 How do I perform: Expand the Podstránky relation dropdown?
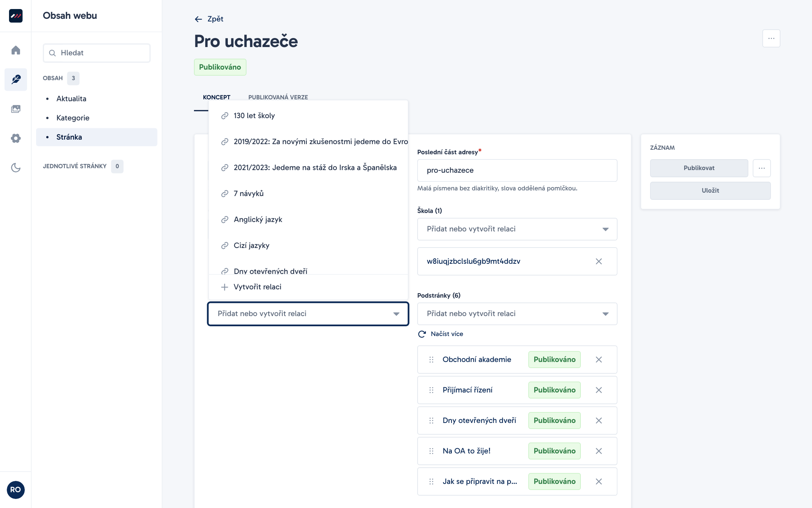[517, 314]
